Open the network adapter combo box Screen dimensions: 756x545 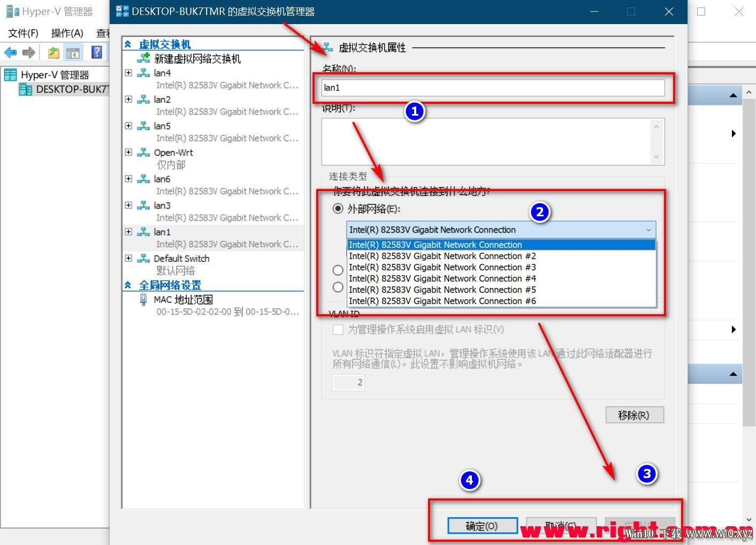[x=501, y=230]
